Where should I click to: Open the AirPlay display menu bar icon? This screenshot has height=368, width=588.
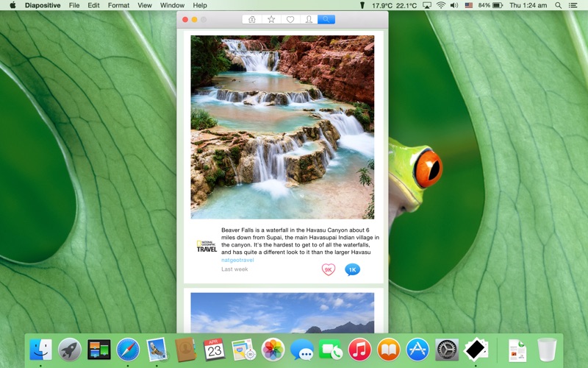427,5
